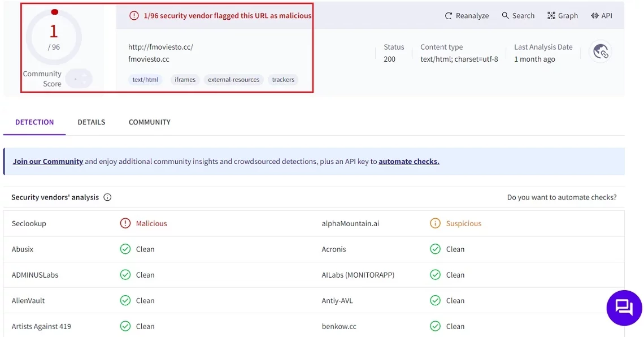Switch to the DETAILS tab
Screen dimensions: 644x337
click(91, 122)
